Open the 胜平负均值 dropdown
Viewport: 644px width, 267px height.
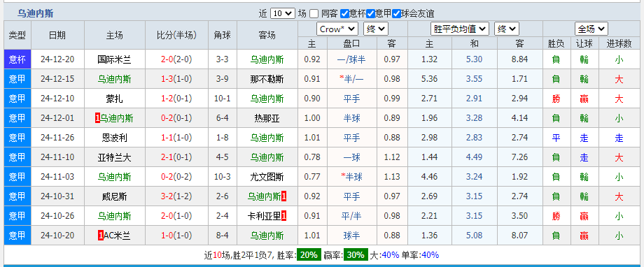coord(460,29)
